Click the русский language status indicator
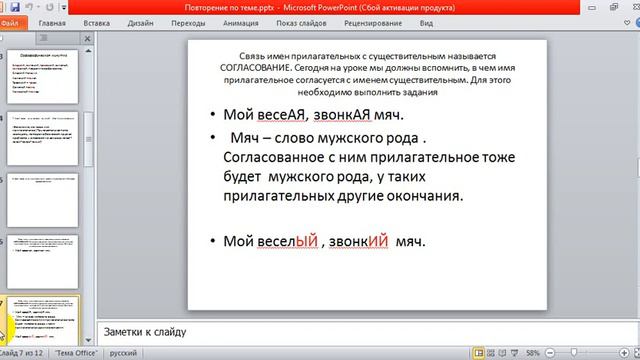Viewport: 640px width, 360px height. coord(123,353)
